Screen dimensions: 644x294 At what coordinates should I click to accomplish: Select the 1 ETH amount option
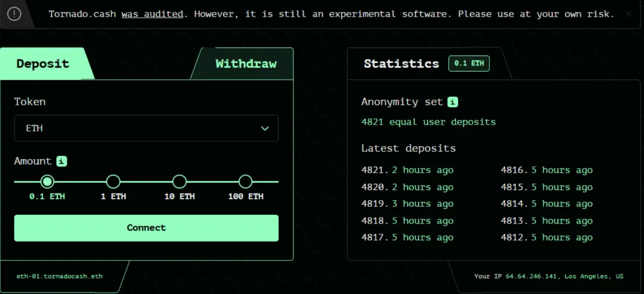pyautogui.click(x=113, y=181)
